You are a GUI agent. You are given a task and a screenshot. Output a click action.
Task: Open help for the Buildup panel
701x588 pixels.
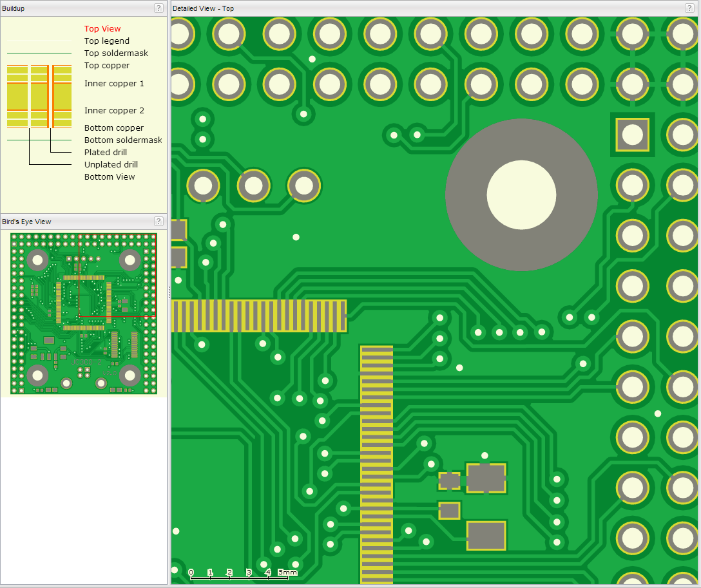(x=158, y=8)
